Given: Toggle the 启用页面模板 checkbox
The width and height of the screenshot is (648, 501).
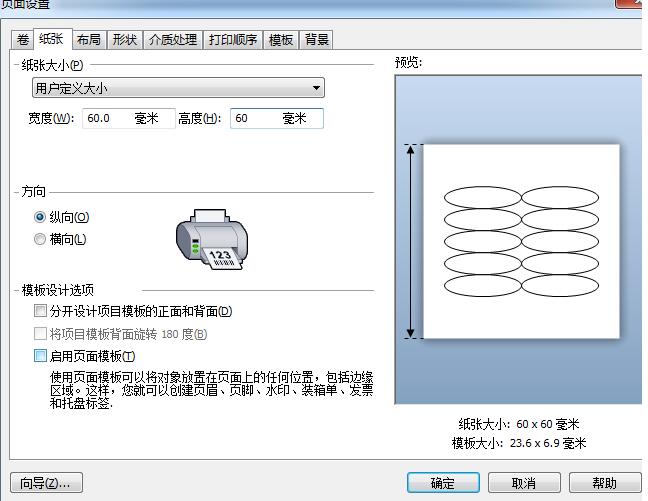Looking at the screenshot, I should point(40,356).
